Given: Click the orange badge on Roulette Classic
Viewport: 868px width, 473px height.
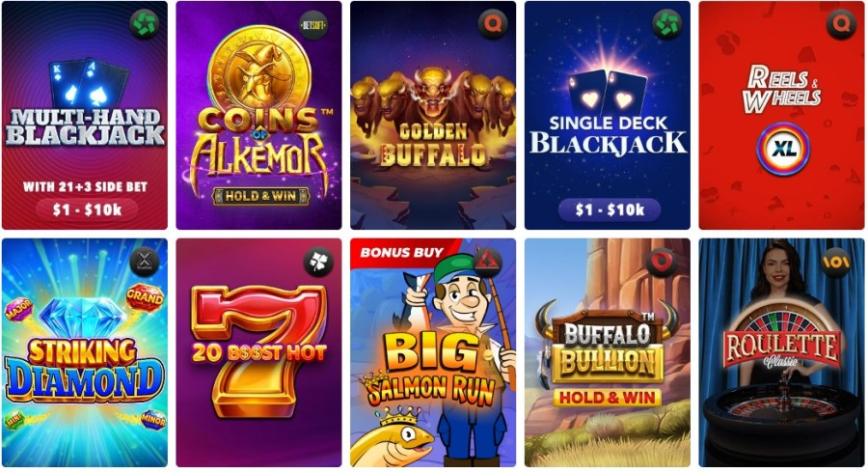Looking at the screenshot, I should point(835,262).
